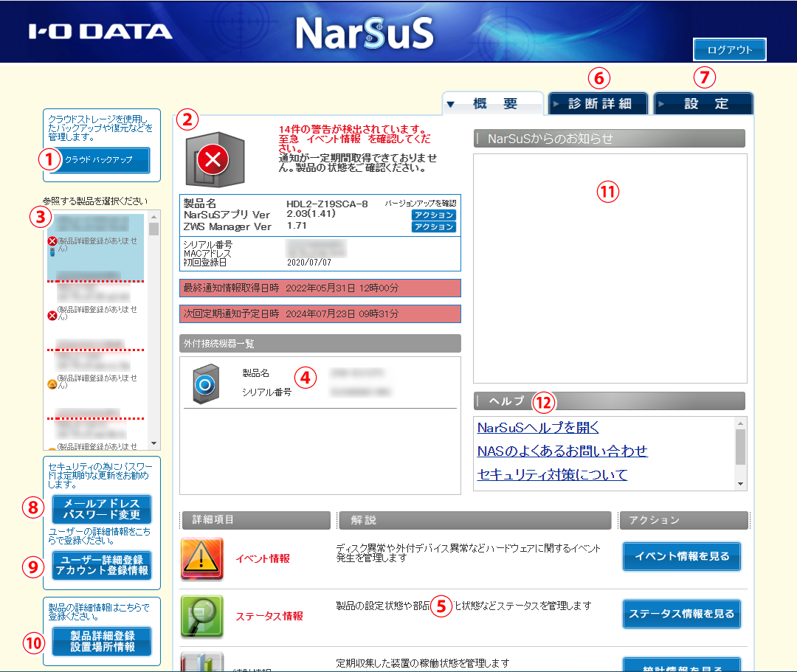
Task: Click the external connected device icon
Action: 206,384
